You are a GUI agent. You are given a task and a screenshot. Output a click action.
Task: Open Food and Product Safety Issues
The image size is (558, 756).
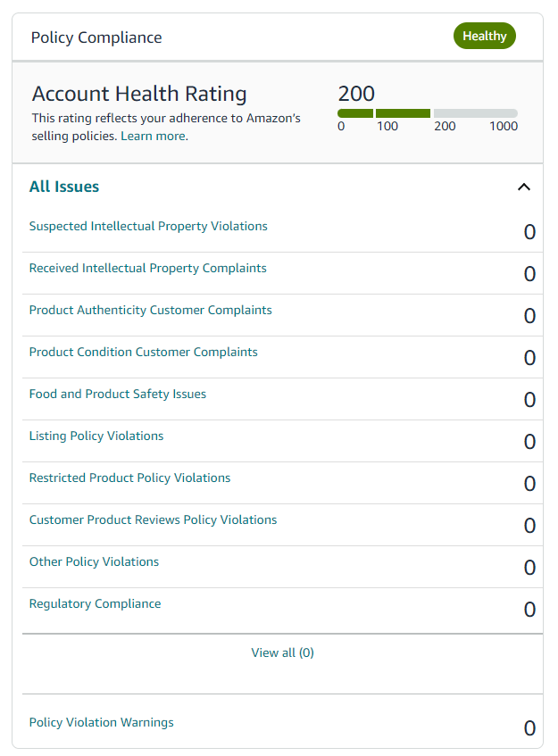click(x=118, y=394)
